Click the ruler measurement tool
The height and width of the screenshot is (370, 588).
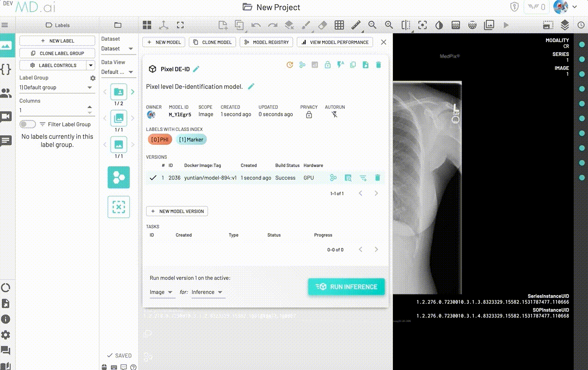click(x=355, y=25)
